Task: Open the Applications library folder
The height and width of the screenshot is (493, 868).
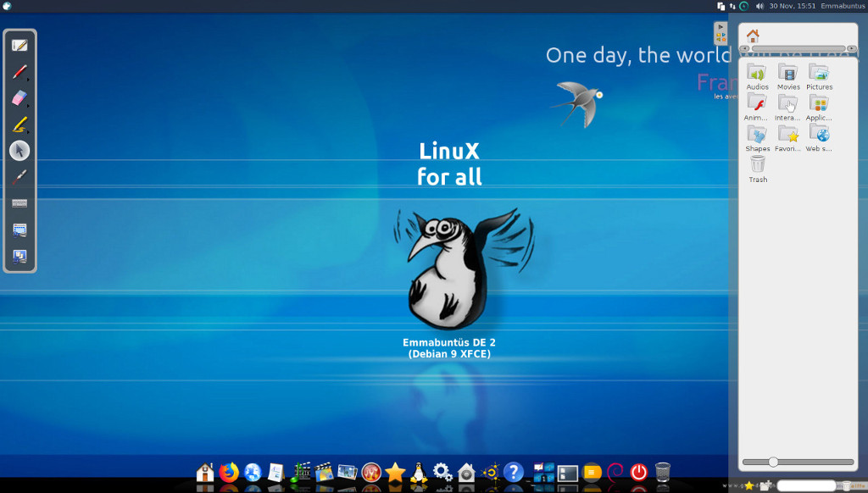Action: click(820, 108)
